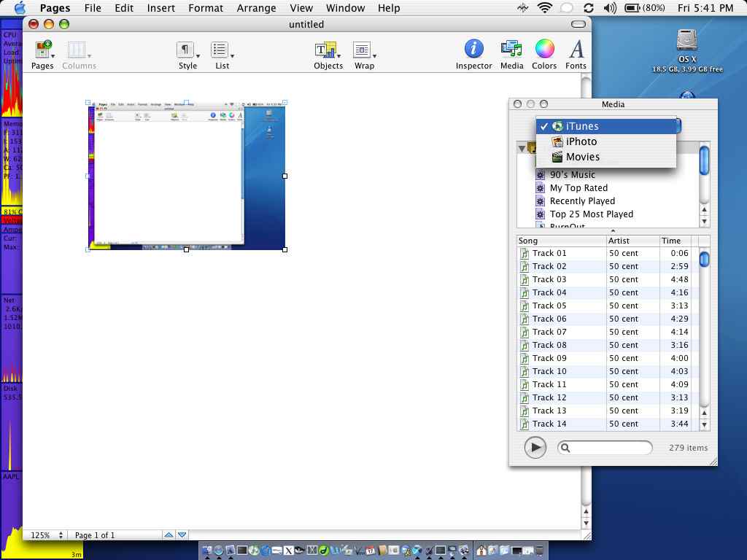Open the Insert menu

pos(160,8)
